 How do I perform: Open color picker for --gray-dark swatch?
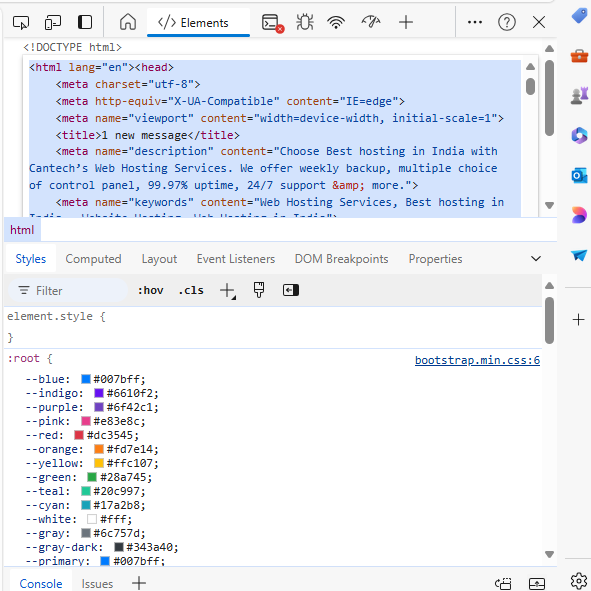pos(119,547)
